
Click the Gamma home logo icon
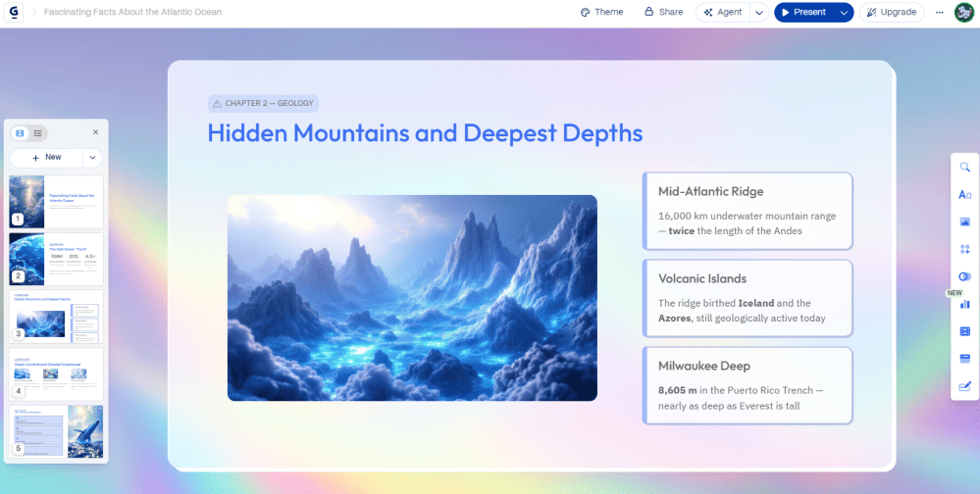pos(14,13)
